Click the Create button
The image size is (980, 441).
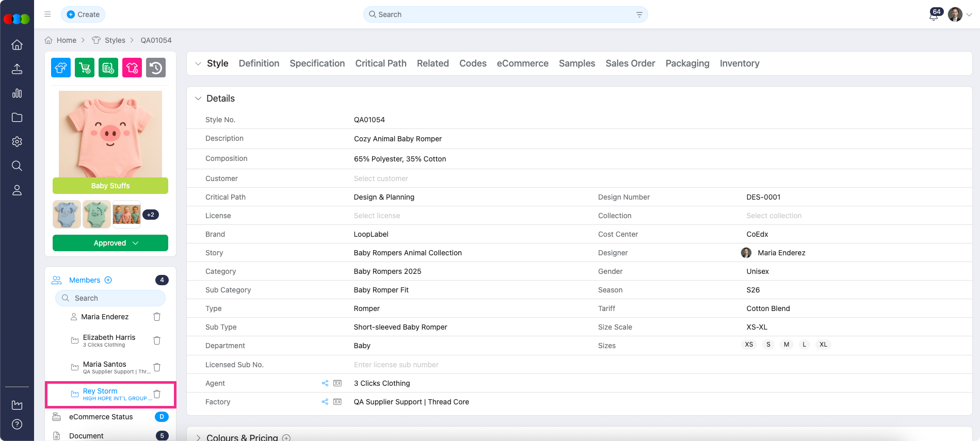pyautogui.click(x=83, y=14)
